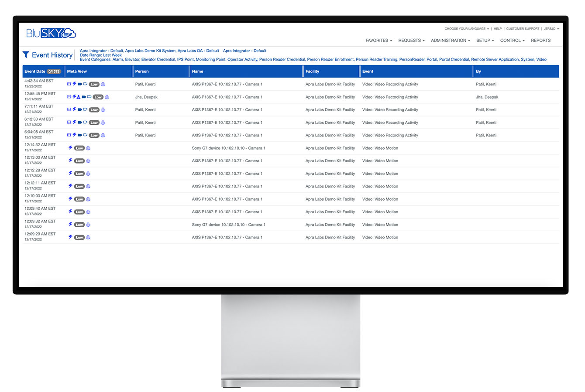Click the outlined camera icon in the 4:42:34 AM row
The width and height of the screenshot is (585, 392).
coord(85,84)
